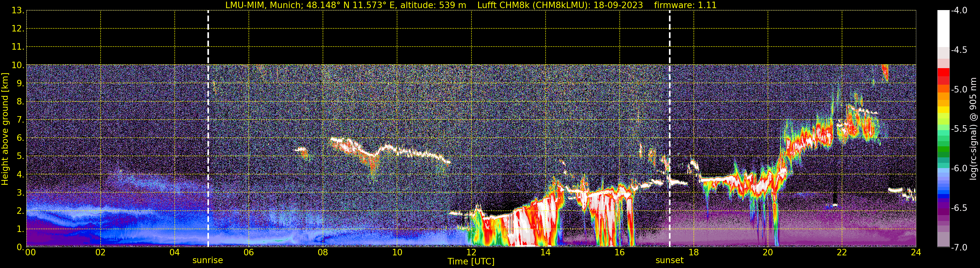
Task: Click the colorbar tick label '-5.0'
Action: click(959, 90)
